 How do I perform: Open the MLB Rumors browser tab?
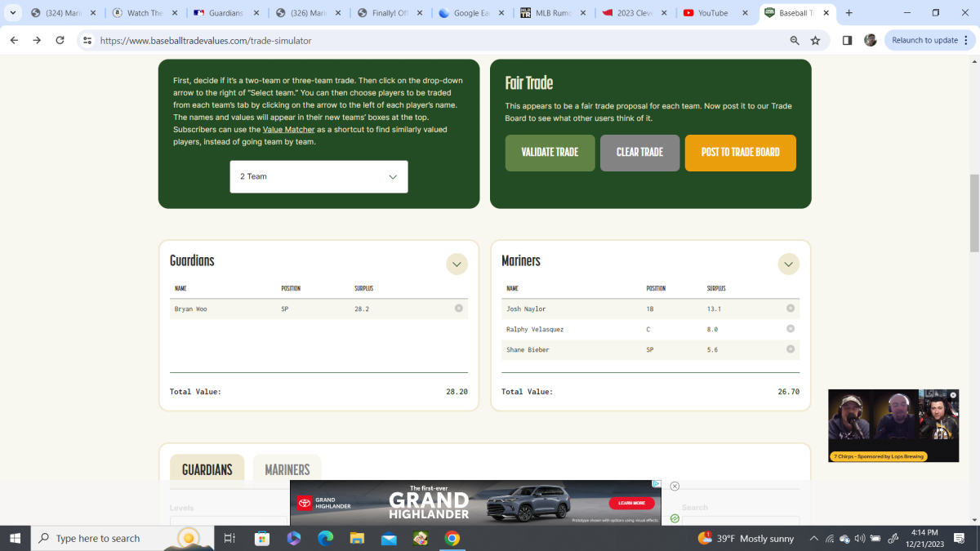coord(552,13)
